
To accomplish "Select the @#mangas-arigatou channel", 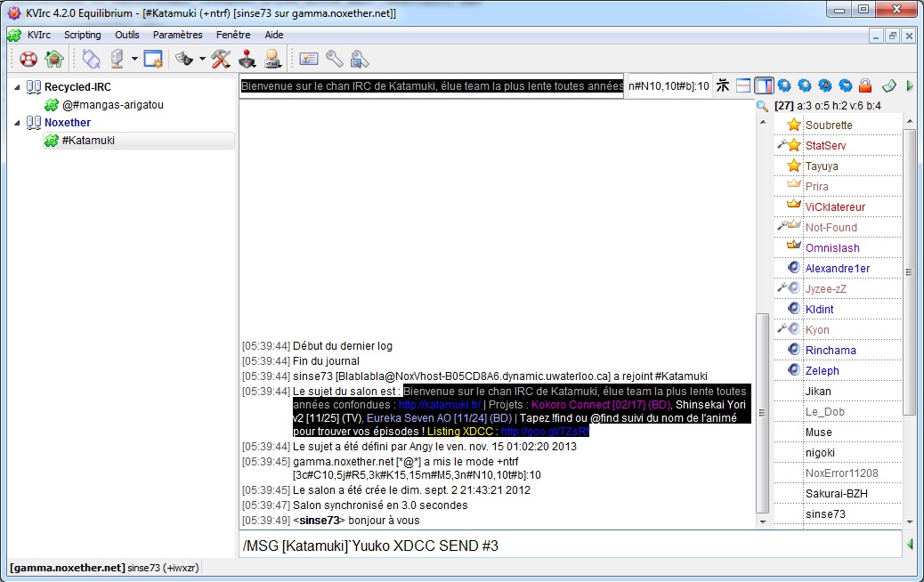I will pos(113,105).
